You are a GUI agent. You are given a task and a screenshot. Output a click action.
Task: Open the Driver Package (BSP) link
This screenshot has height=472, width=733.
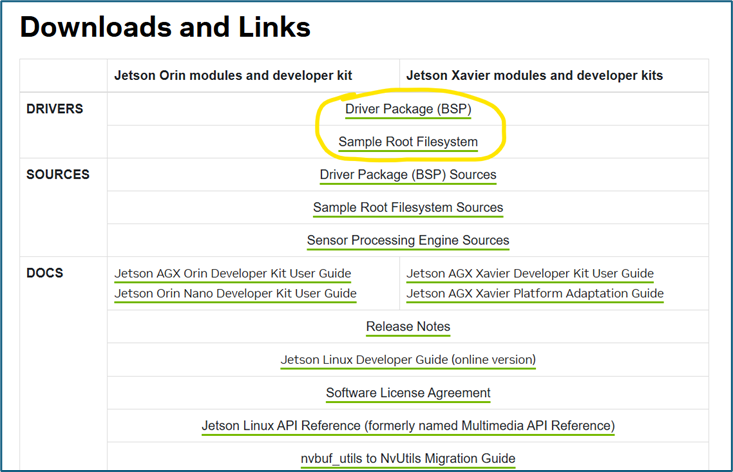pyautogui.click(x=408, y=109)
